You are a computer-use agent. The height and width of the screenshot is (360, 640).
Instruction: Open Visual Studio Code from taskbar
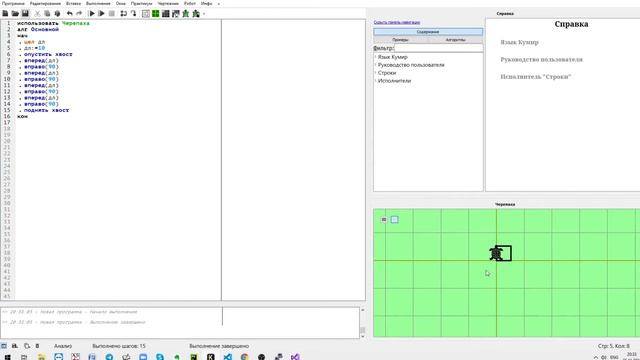click(x=227, y=357)
